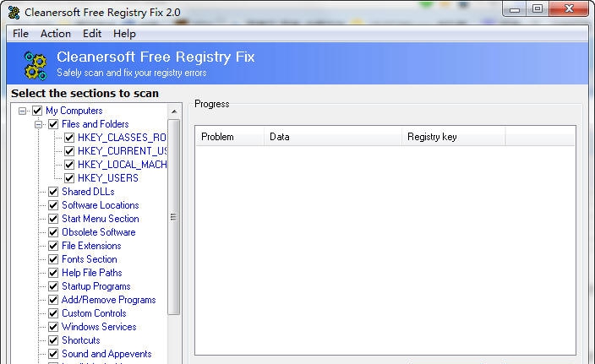Select the Fonts Section tree item
Screen dimensions: 595x364
pos(90,259)
